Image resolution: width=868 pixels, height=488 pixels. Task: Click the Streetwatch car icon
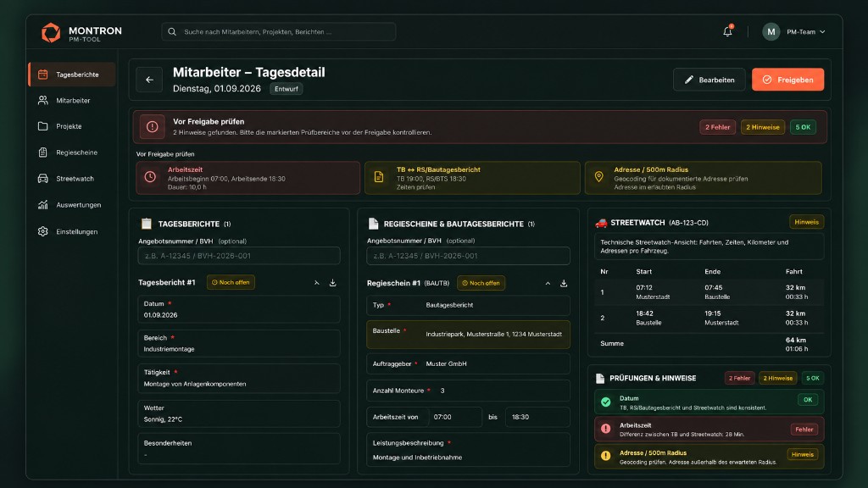[x=601, y=223]
